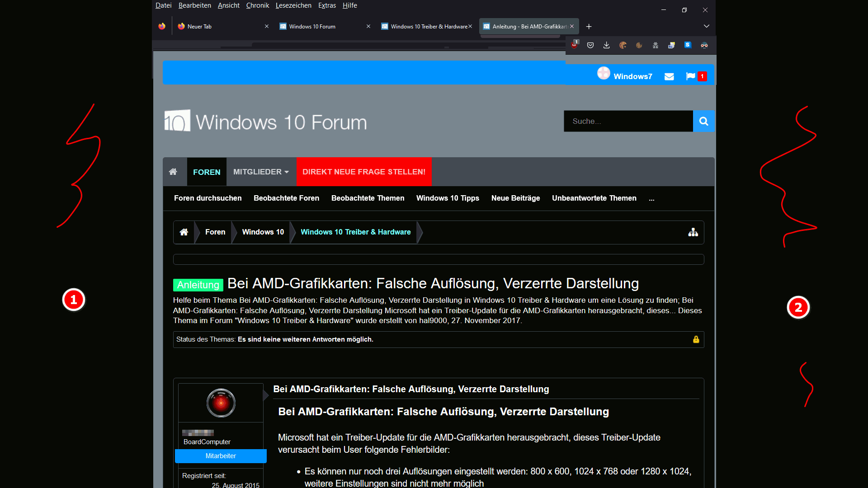
Task: Open Beobachtete Foren link
Action: (x=287, y=198)
